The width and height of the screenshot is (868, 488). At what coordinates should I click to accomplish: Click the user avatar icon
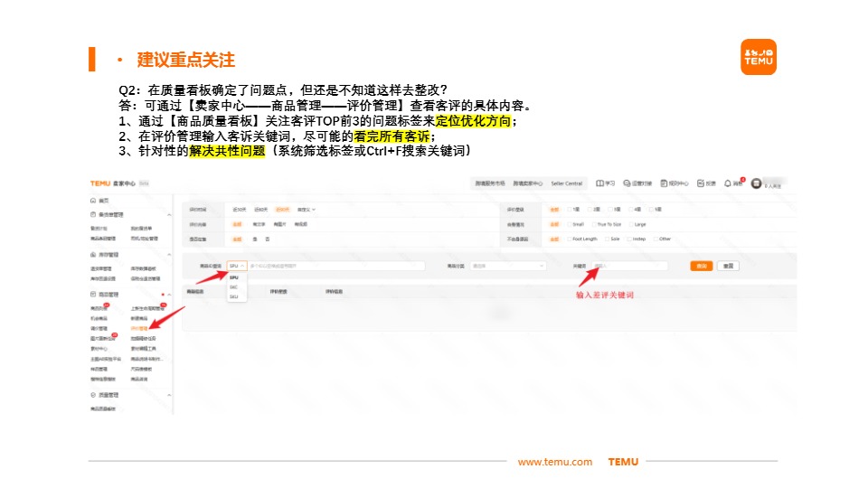click(x=756, y=183)
